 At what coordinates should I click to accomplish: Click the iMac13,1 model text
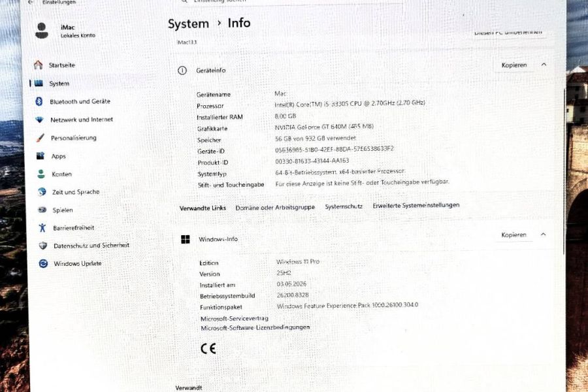[x=187, y=42]
